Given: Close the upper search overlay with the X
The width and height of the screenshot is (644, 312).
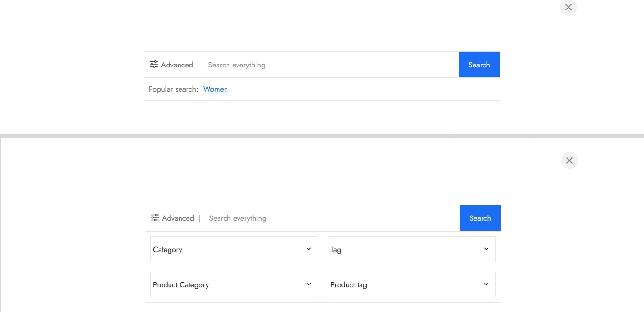Looking at the screenshot, I should click(x=568, y=8).
